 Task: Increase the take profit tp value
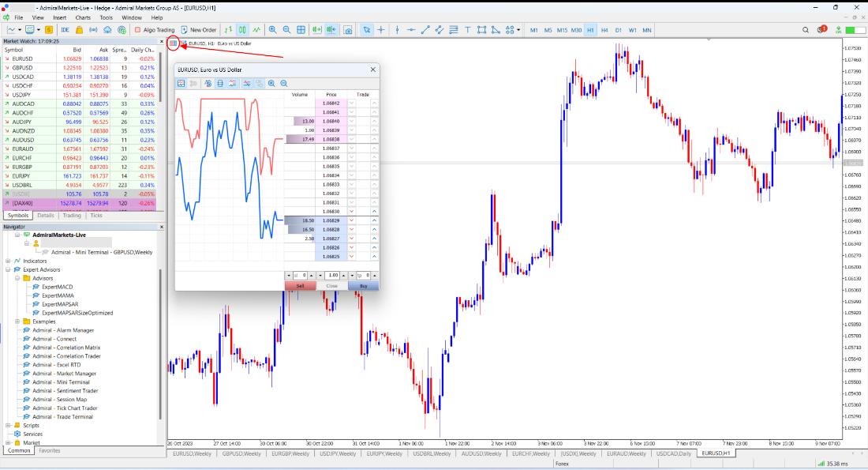coord(374,276)
